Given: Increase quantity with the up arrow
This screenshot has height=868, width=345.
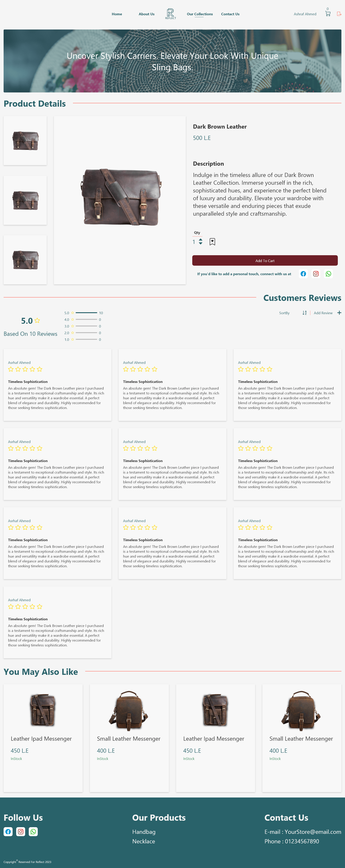Looking at the screenshot, I should [x=201, y=240].
